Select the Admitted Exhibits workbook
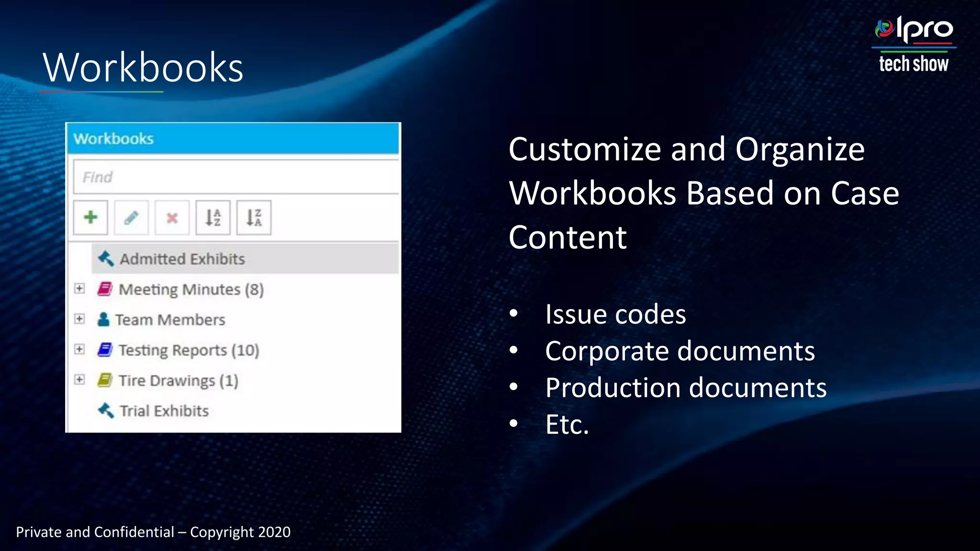The width and height of the screenshot is (980, 551). 182,259
